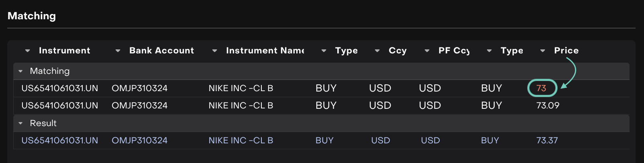The image size is (644, 163).
Task: Open US6541061031.UN link in the Result row
Action: click(x=59, y=141)
